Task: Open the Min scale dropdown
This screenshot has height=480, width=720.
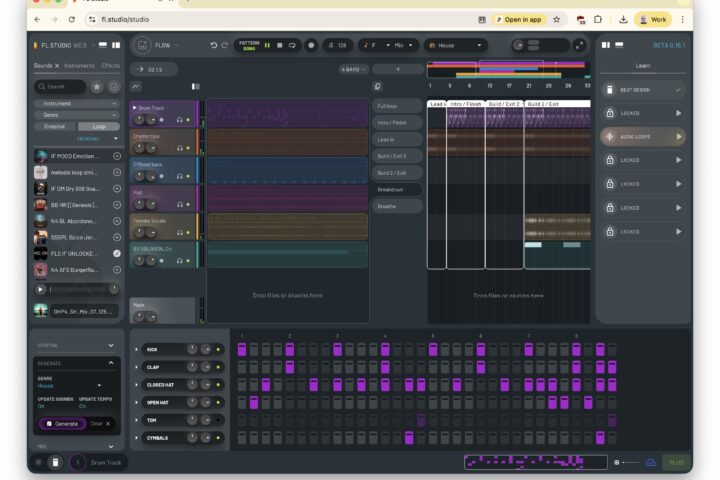Action: [403, 45]
